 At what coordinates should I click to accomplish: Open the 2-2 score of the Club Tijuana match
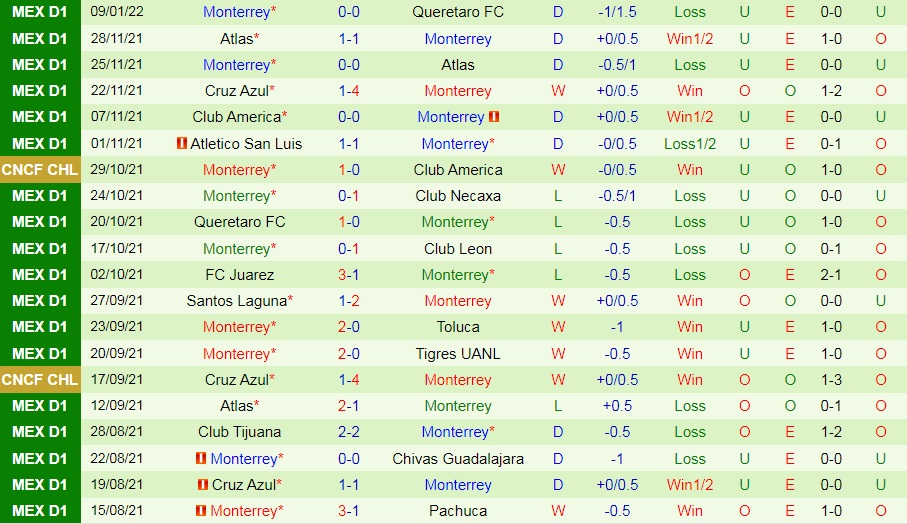click(x=349, y=432)
